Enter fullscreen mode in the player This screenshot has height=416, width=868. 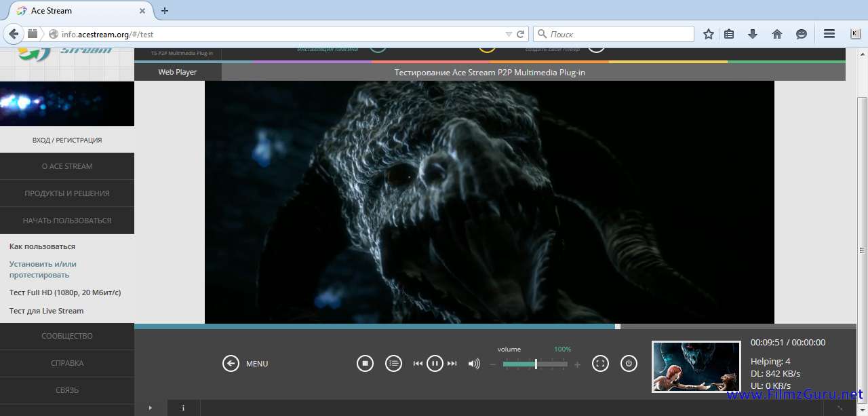(600, 364)
